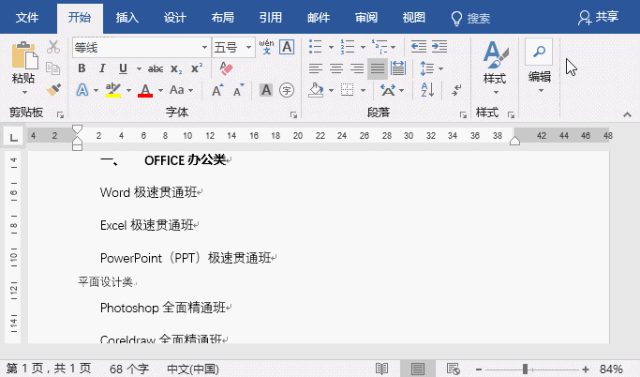640x377 pixels.
Task: Justify text alignment
Action: pyautogui.click(x=377, y=69)
